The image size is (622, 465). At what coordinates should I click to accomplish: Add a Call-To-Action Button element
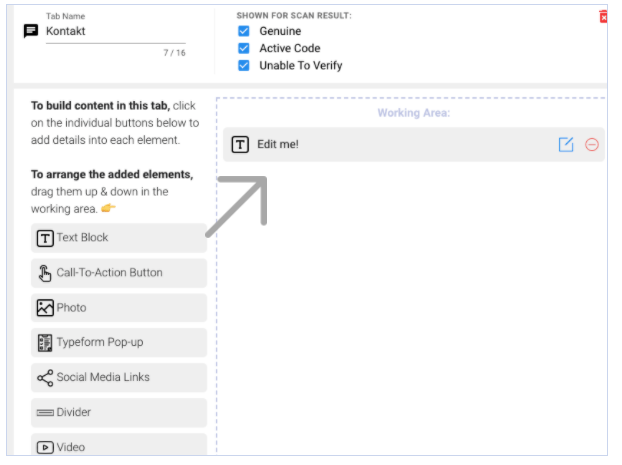point(119,273)
